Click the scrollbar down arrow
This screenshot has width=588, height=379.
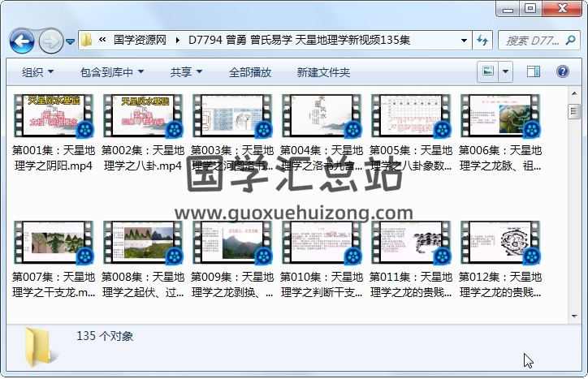[574, 317]
